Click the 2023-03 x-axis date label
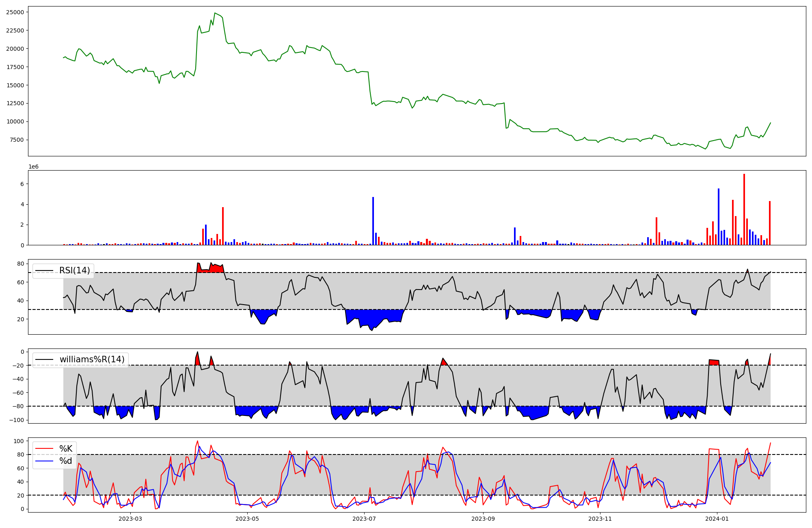812x528 pixels. tap(130, 519)
